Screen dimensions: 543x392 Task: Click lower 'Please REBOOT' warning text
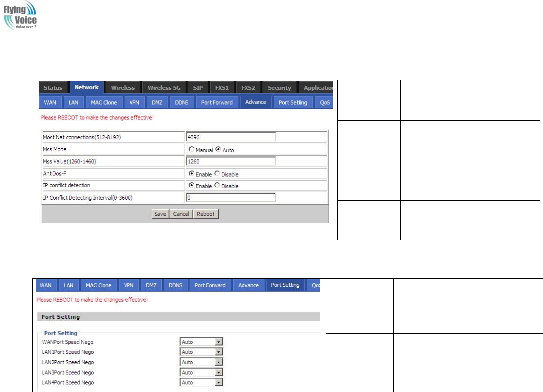(x=92, y=300)
